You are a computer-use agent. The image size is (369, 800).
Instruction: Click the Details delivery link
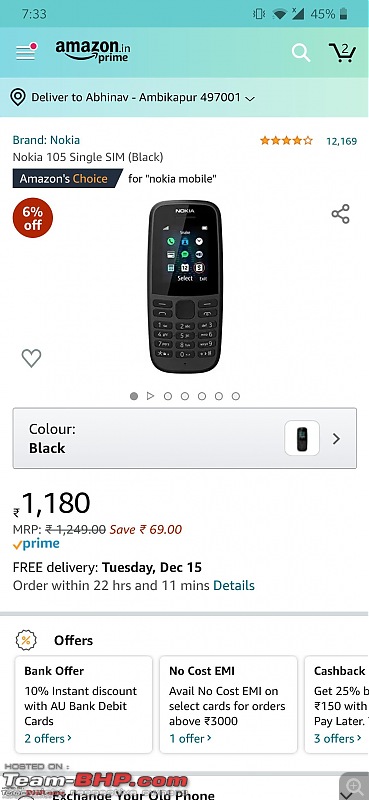[234, 585]
